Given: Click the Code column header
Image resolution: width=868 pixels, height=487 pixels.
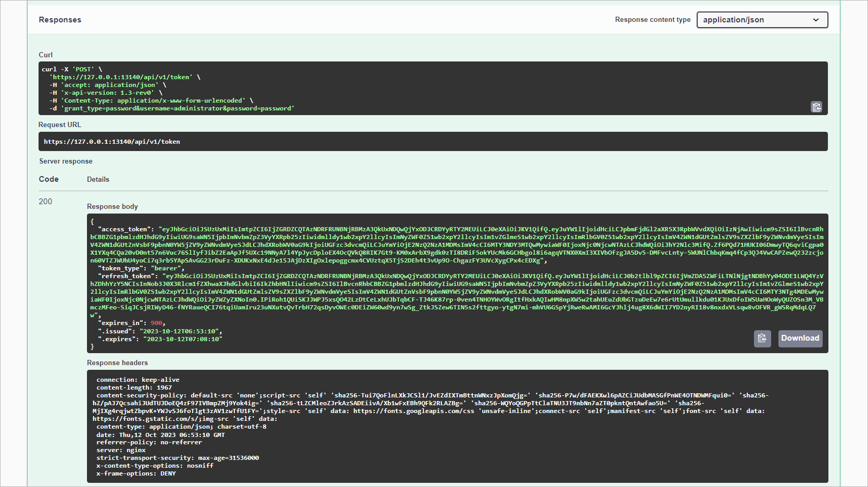Looking at the screenshot, I should [48, 179].
